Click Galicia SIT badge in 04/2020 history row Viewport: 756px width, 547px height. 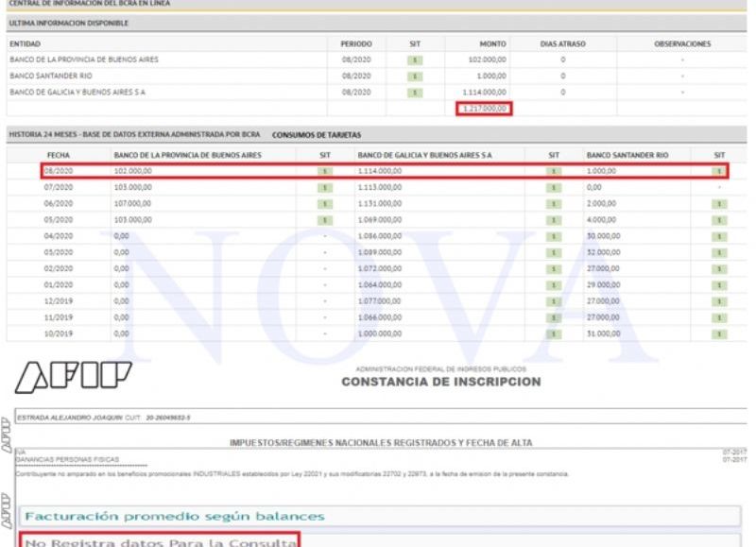pyautogui.click(x=554, y=236)
